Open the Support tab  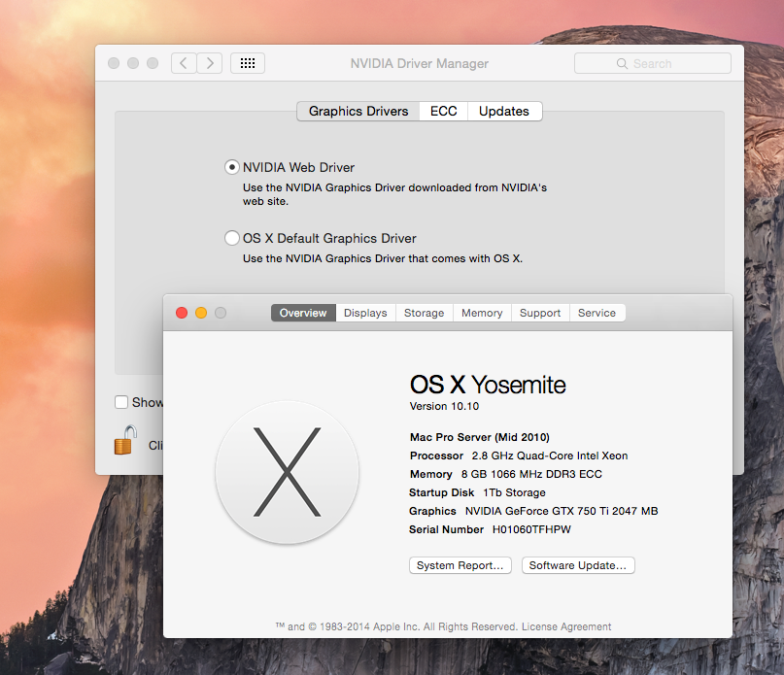(x=540, y=313)
